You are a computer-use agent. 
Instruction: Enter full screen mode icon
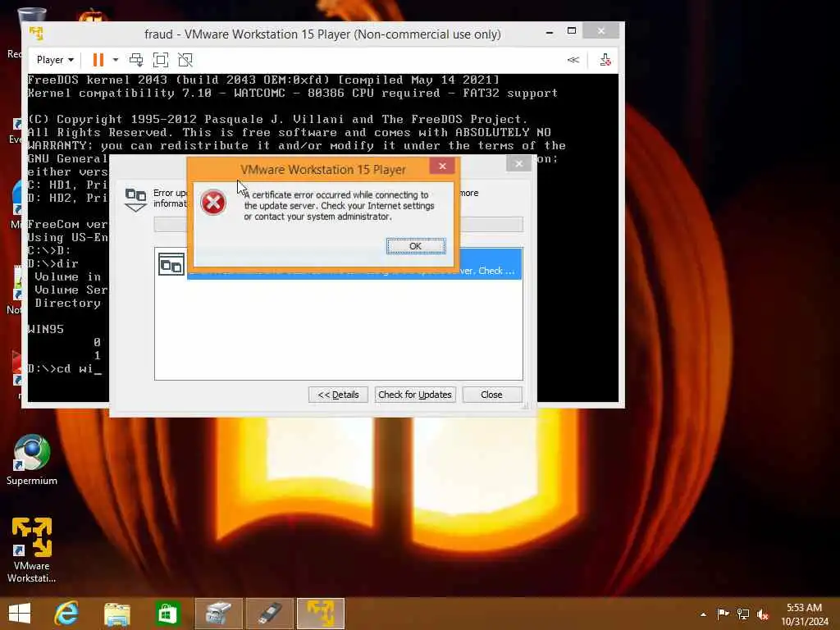click(161, 59)
